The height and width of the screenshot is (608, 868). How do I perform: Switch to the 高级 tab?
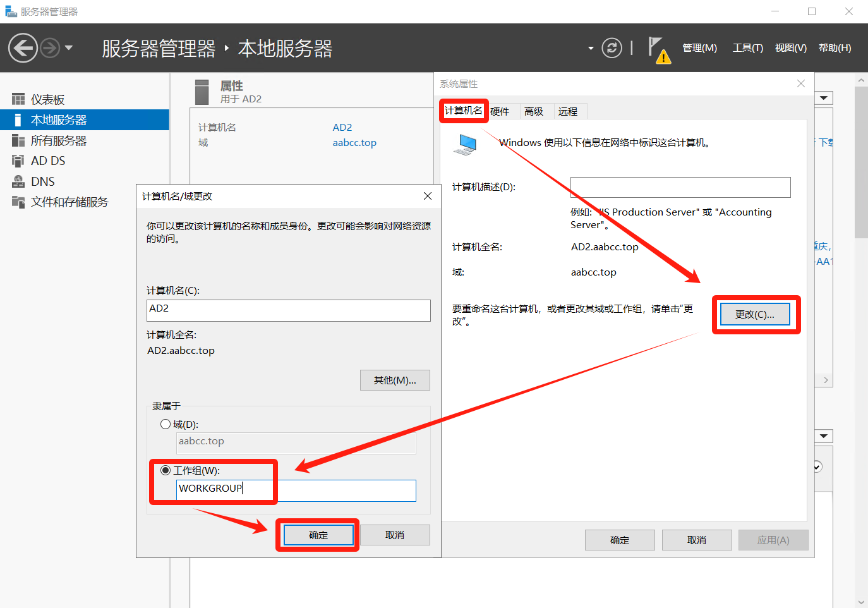(x=534, y=112)
